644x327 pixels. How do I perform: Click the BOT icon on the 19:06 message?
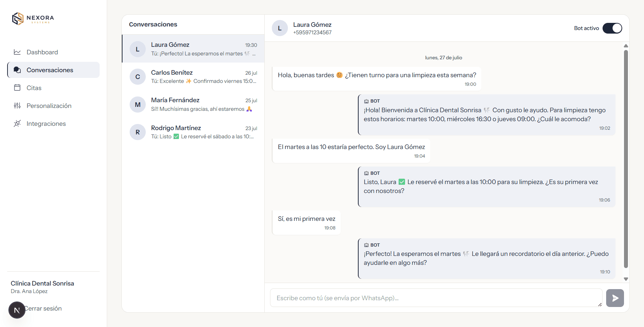click(x=366, y=173)
